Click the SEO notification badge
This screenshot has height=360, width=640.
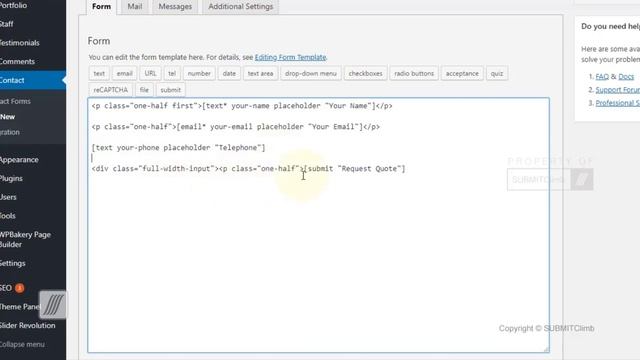tap(19, 288)
